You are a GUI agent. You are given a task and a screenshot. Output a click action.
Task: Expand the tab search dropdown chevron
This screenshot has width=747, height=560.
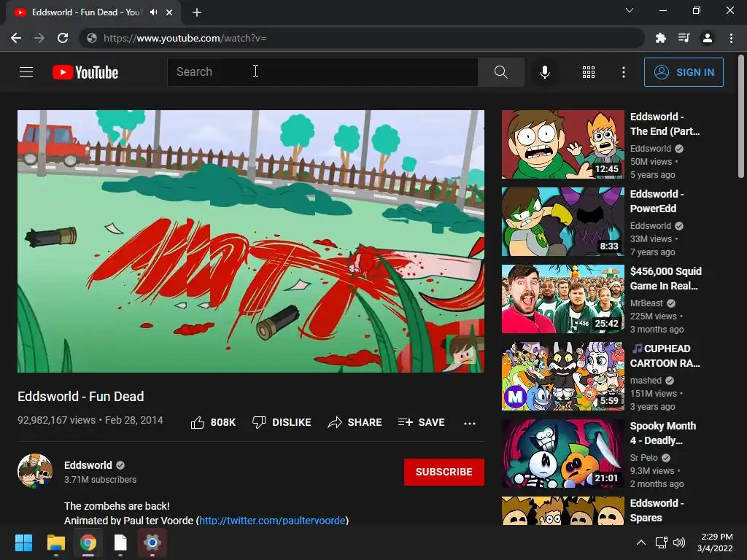[x=630, y=10]
